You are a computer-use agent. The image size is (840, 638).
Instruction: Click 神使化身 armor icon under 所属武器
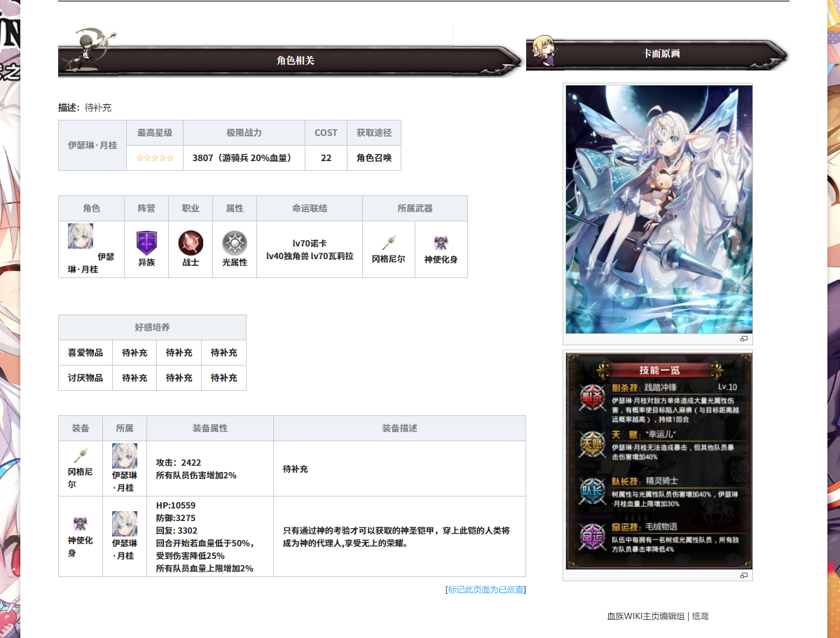pyautogui.click(x=441, y=243)
